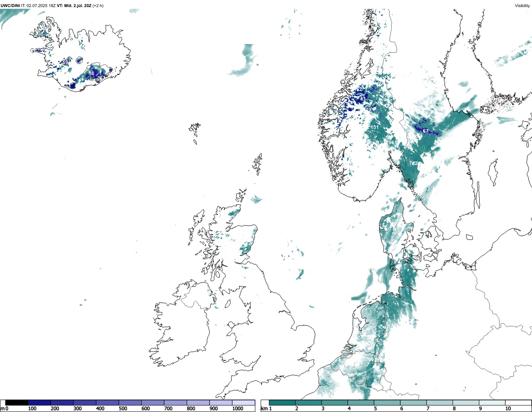Screen dimensions: 532x412
Task: Click the darkest teal swatch after km 1
Action: click(282, 402)
